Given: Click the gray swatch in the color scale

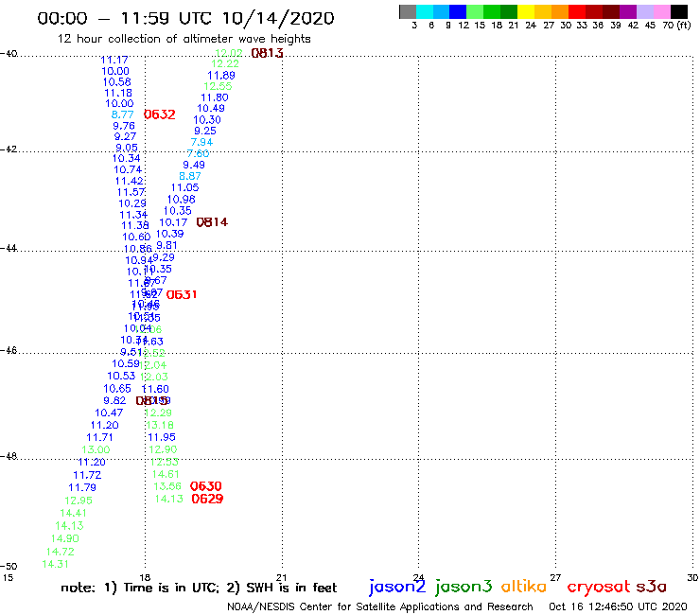Looking at the screenshot, I should tap(408, 11).
